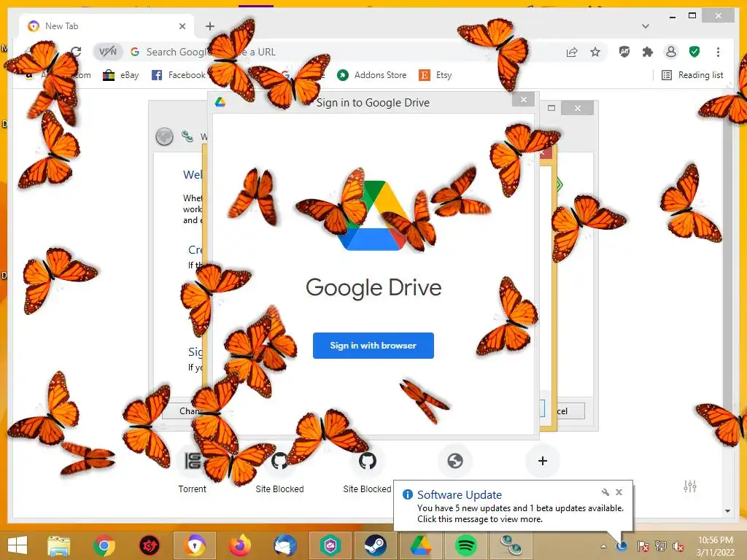Click the muted volume tray icon

pyautogui.click(x=678, y=546)
